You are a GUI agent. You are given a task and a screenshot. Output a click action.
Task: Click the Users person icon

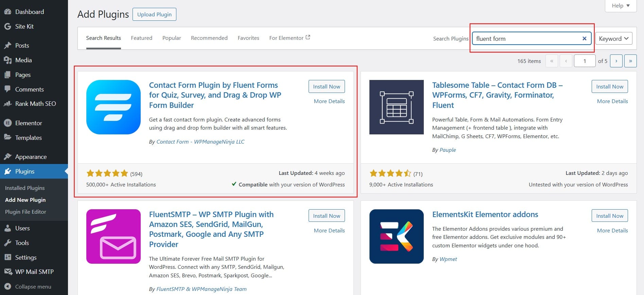(8, 228)
